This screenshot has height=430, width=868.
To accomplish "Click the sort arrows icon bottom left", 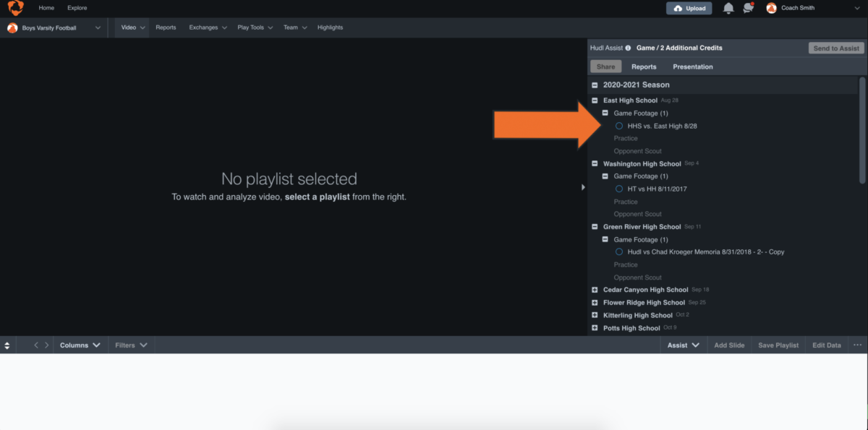I will (x=7, y=345).
